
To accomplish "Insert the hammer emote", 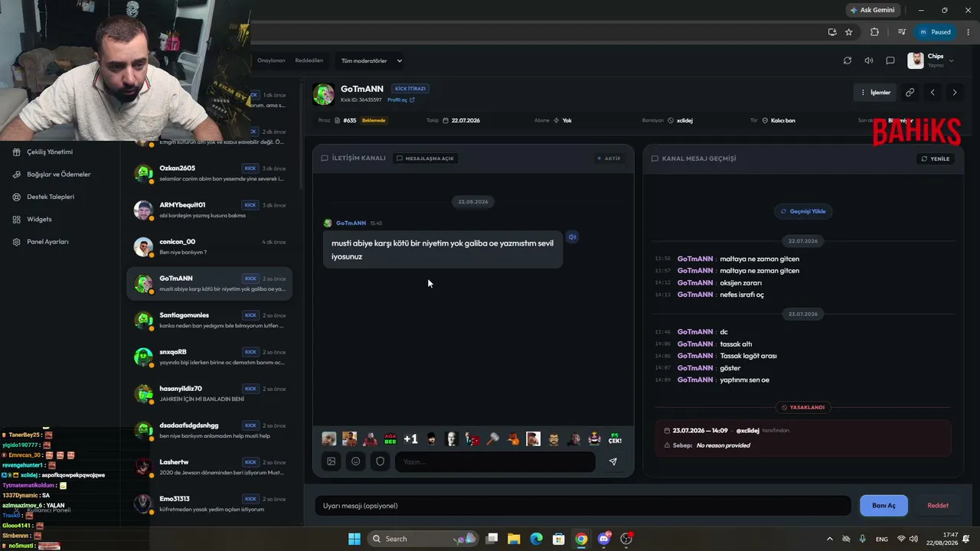I will click(493, 439).
